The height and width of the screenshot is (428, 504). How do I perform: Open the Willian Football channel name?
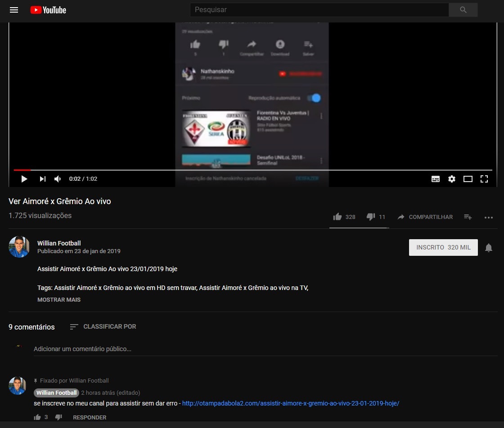click(x=59, y=243)
